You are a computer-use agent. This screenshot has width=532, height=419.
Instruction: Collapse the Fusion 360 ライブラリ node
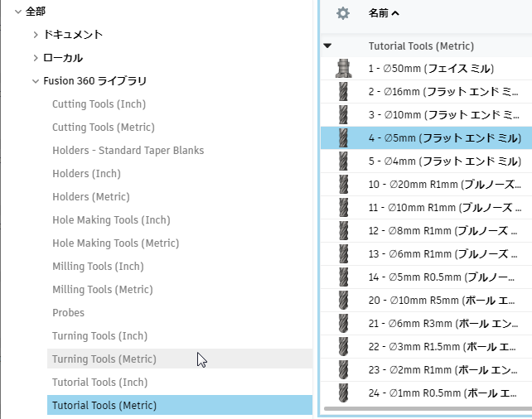click(36, 81)
